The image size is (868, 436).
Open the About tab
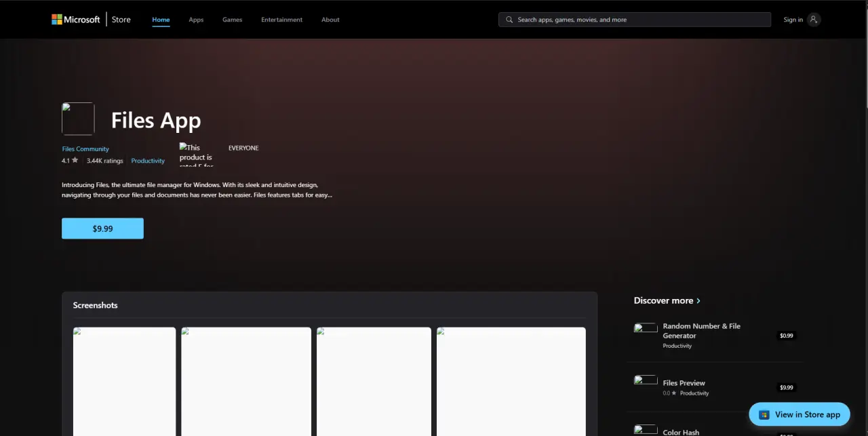(x=330, y=20)
